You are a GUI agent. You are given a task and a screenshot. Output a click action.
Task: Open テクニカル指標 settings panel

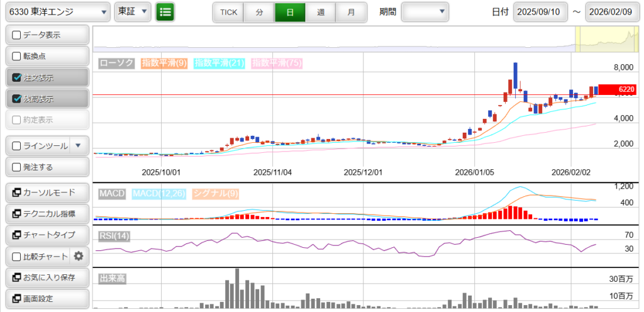point(47,214)
